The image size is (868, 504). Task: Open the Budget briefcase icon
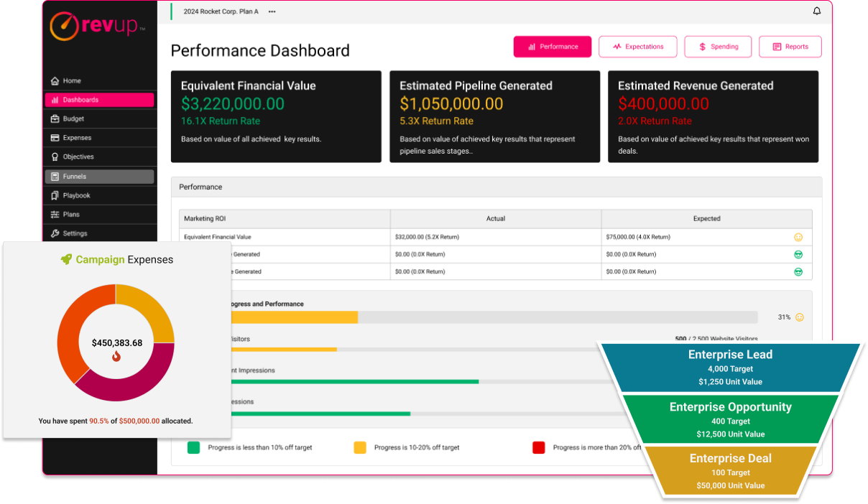pyautogui.click(x=56, y=118)
